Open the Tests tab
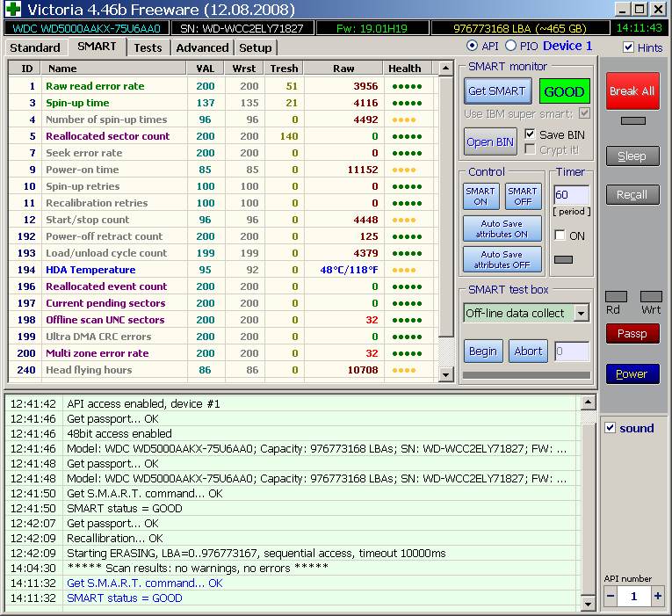Screen dimensions: 672x616 (x=148, y=47)
